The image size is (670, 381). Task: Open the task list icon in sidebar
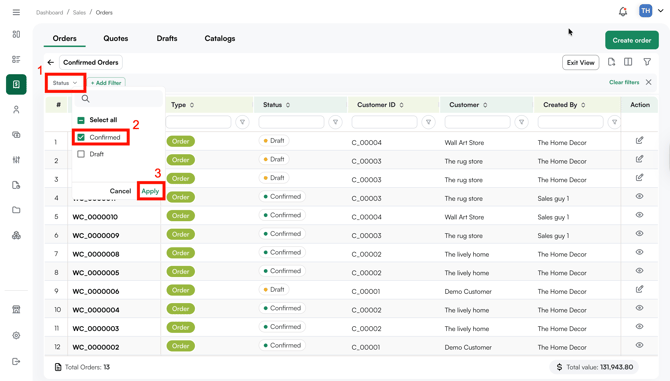(x=16, y=59)
